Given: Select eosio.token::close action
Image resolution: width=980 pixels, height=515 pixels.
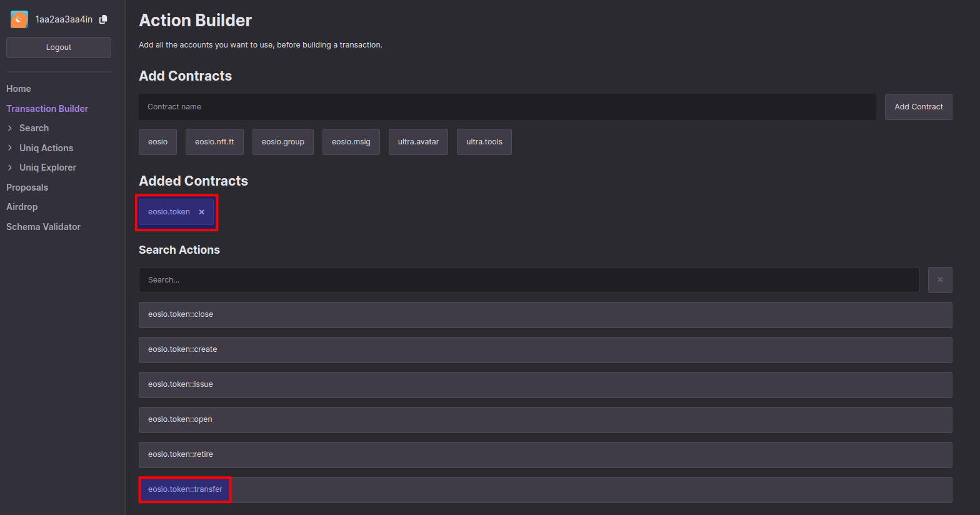Looking at the screenshot, I should [545, 315].
